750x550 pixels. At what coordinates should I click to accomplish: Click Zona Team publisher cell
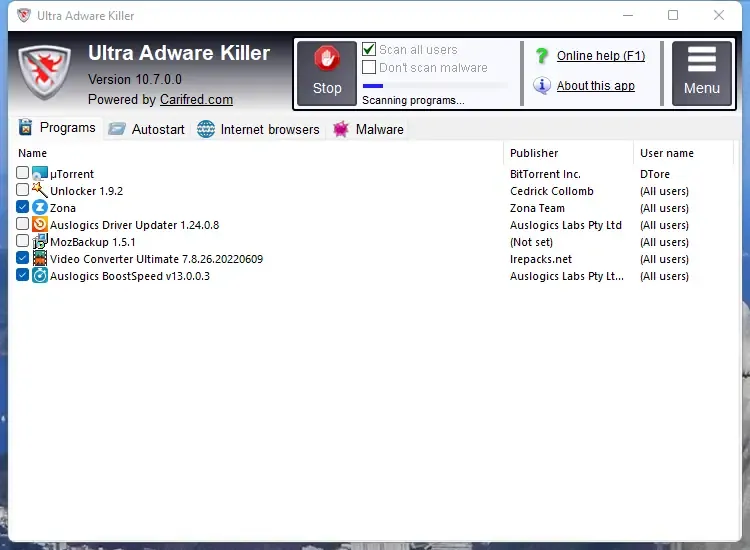point(537,208)
